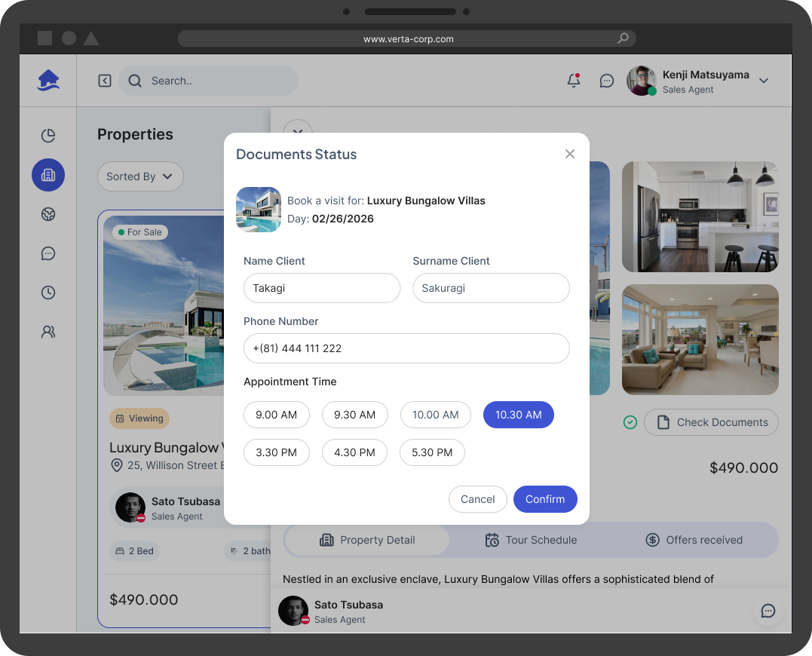Viewport: 812px width, 656px height.
Task: Close the Documents Status dialog
Action: (570, 154)
